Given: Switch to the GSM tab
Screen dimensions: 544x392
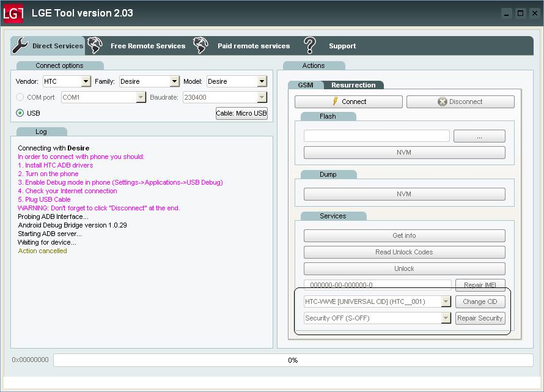Looking at the screenshot, I should pyautogui.click(x=306, y=85).
